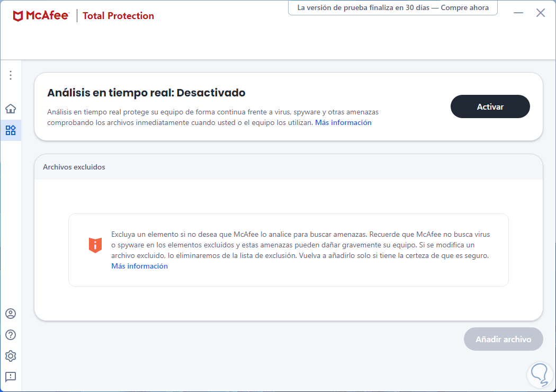Open the help question mark icon
The height and width of the screenshot is (392, 556).
pyautogui.click(x=11, y=335)
